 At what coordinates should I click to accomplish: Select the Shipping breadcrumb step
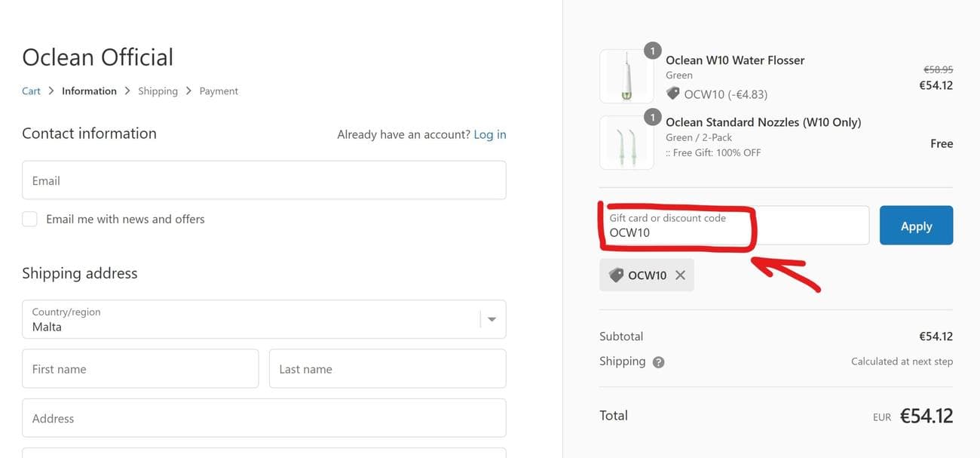pyautogui.click(x=158, y=91)
